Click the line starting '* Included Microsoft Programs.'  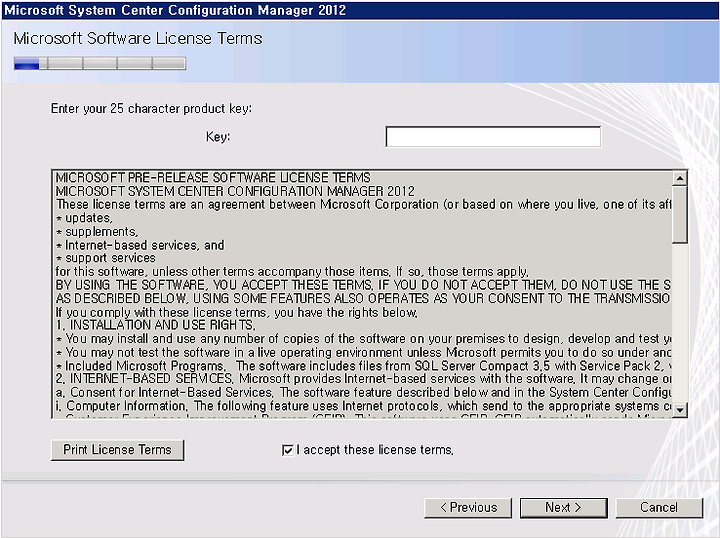click(x=363, y=366)
